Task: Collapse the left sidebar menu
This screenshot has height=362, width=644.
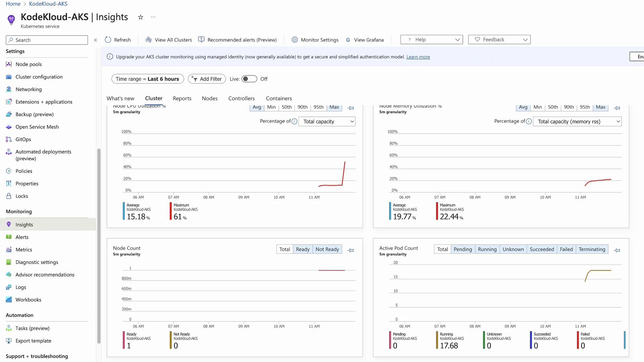Action: point(96,40)
